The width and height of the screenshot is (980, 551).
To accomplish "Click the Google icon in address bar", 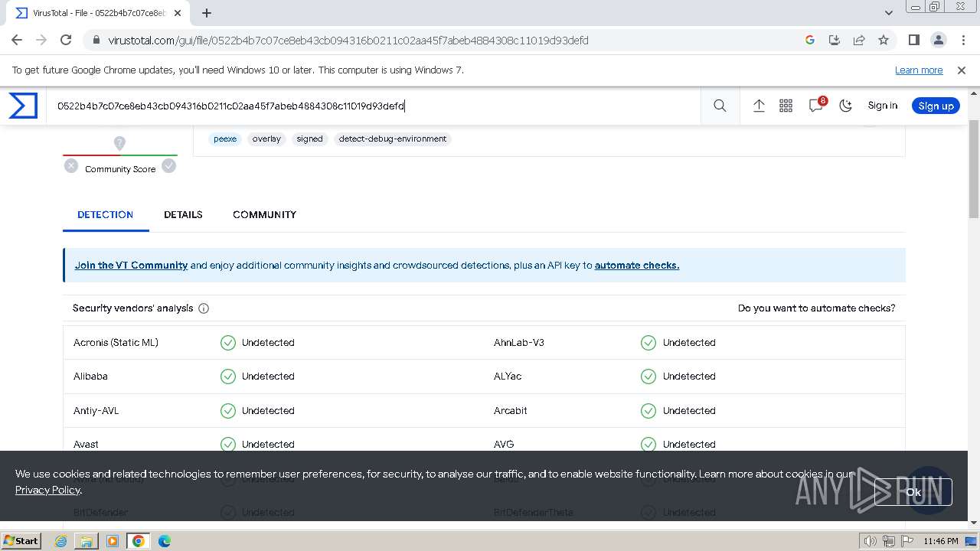I will click(810, 40).
